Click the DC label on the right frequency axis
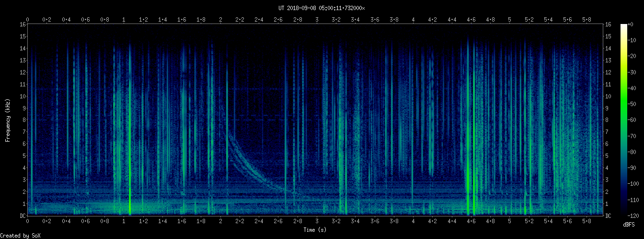This screenshot has height=239, width=644. tap(609, 215)
